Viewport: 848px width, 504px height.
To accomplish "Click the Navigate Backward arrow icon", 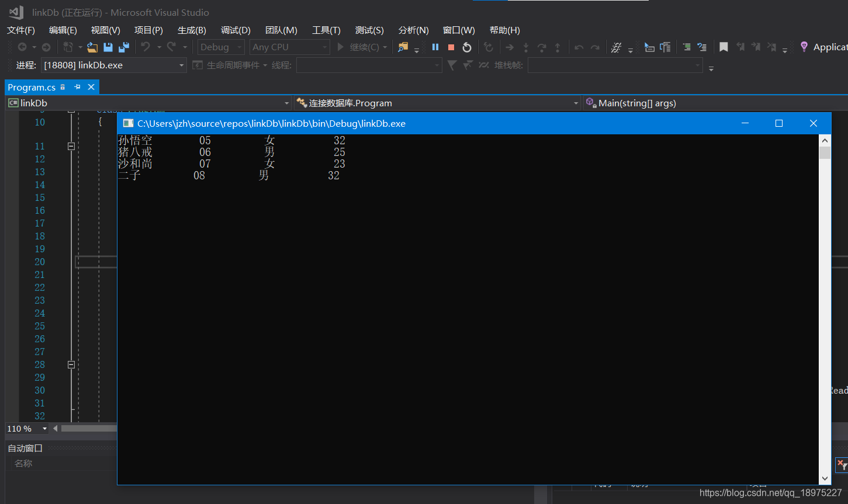I will pyautogui.click(x=22, y=47).
